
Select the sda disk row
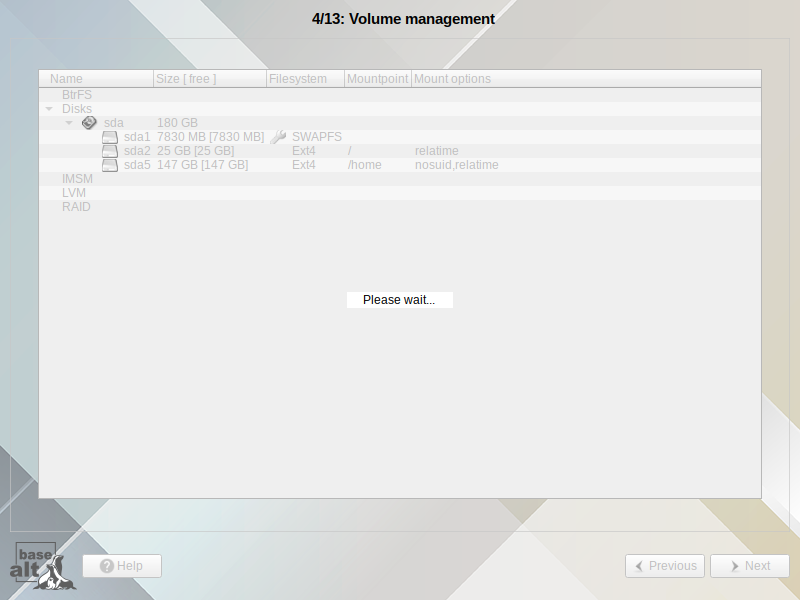(400, 122)
